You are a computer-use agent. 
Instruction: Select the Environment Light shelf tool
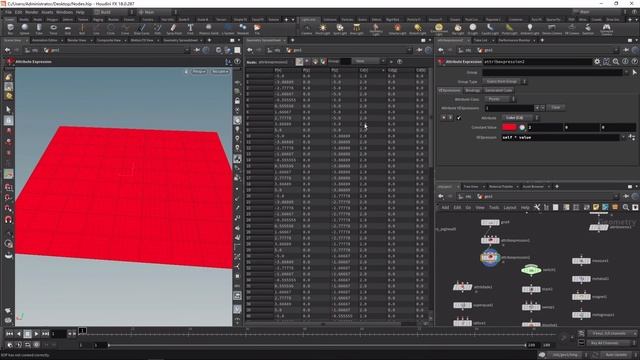pyautogui.click(x=439, y=29)
